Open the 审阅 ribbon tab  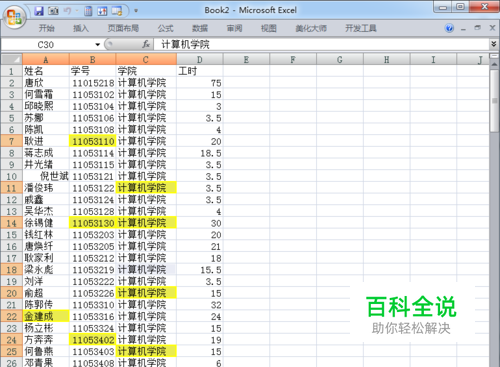tap(234, 28)
